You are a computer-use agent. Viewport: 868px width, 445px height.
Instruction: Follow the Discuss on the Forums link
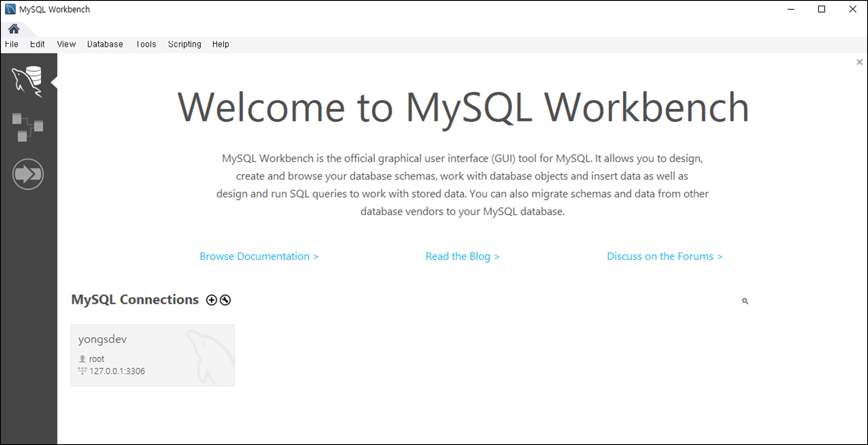point(665,257)
